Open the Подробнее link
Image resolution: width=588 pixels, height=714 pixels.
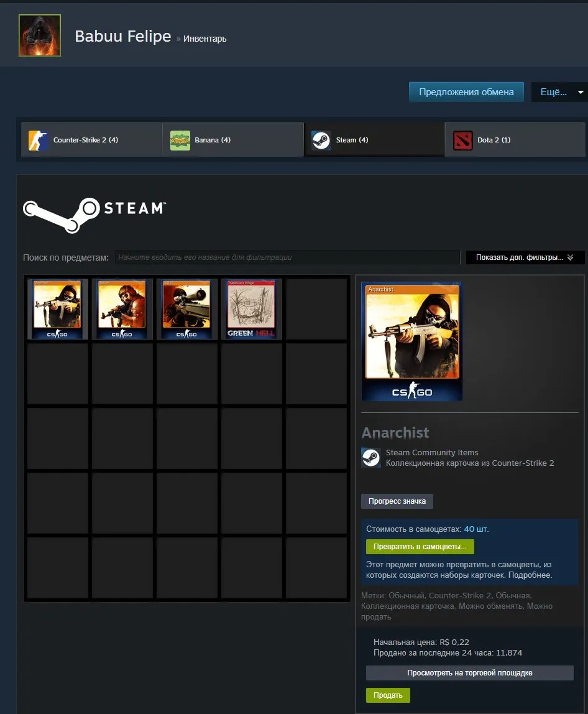tap(530, 575)
